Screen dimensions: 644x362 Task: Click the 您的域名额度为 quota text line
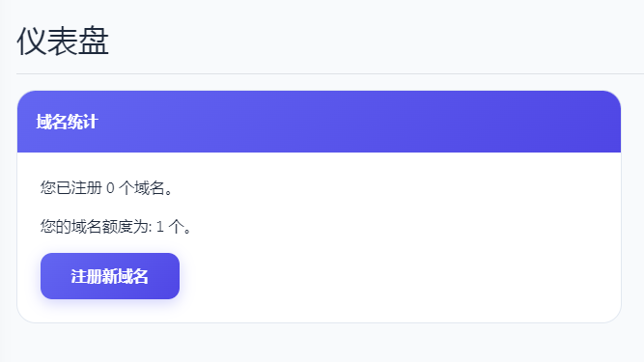pos(116,226)
